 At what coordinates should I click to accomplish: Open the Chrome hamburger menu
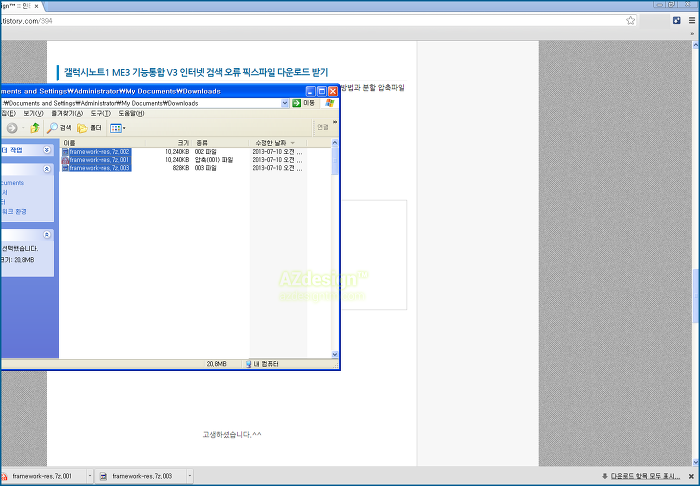692,21
